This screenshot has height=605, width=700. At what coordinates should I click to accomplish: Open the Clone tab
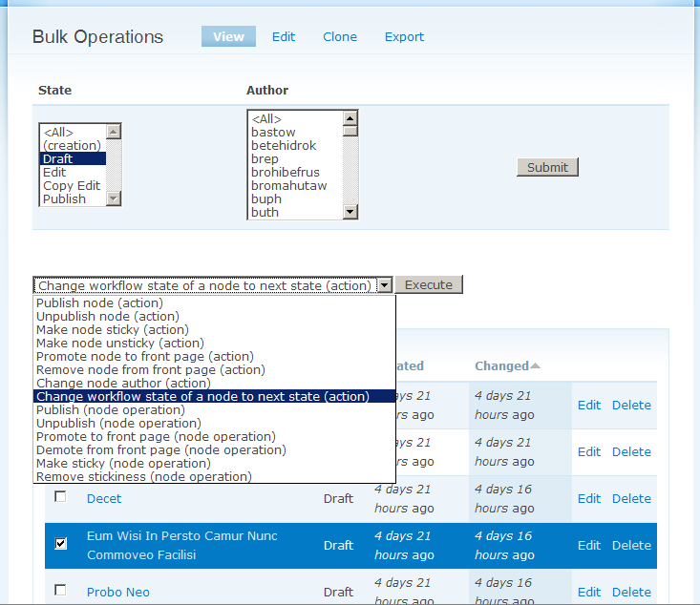340,37
